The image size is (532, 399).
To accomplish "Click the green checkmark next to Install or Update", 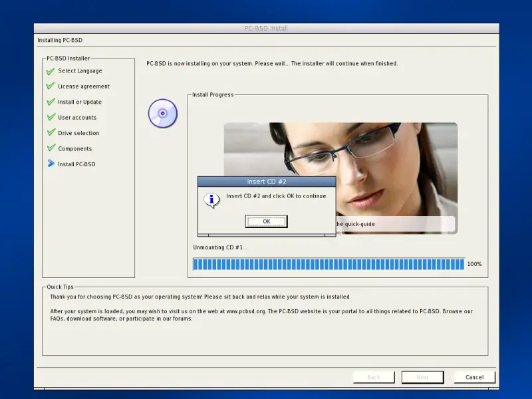I will pos(51,102).
